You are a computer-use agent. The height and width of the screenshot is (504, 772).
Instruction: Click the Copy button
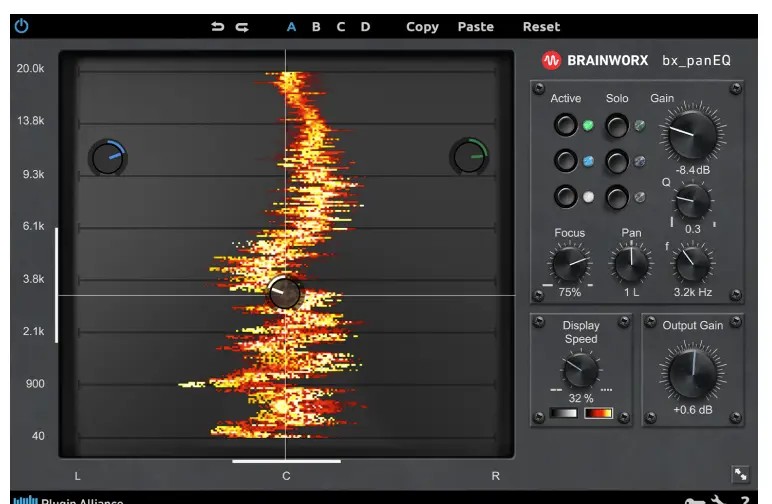point(422,27)
